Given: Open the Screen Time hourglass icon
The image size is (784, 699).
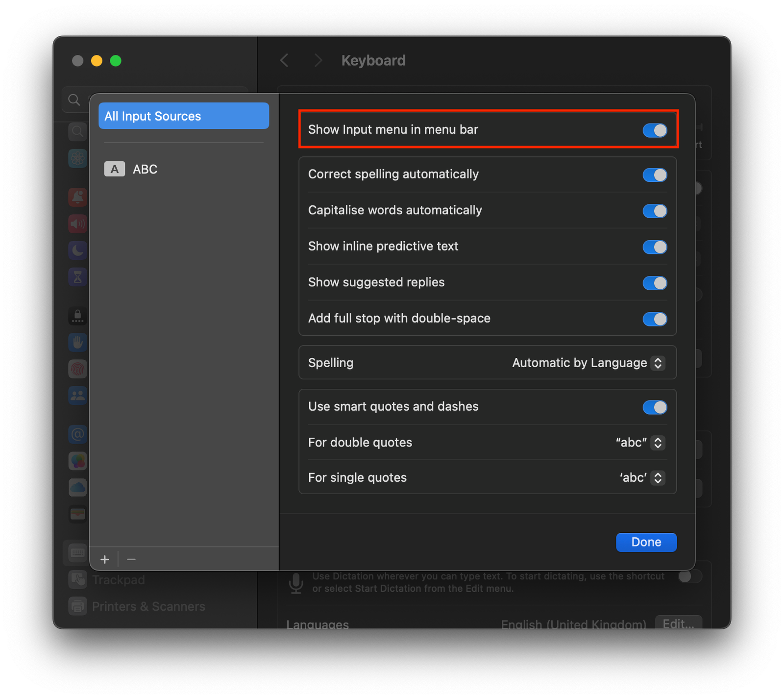Looking at the screenshot, I should [77, 277].
